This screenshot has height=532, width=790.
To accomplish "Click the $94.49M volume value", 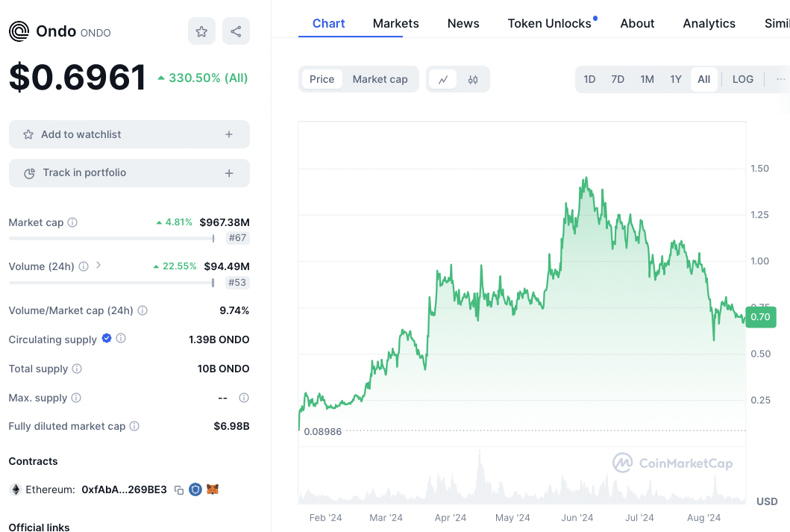I will click(x=227, y=266).
